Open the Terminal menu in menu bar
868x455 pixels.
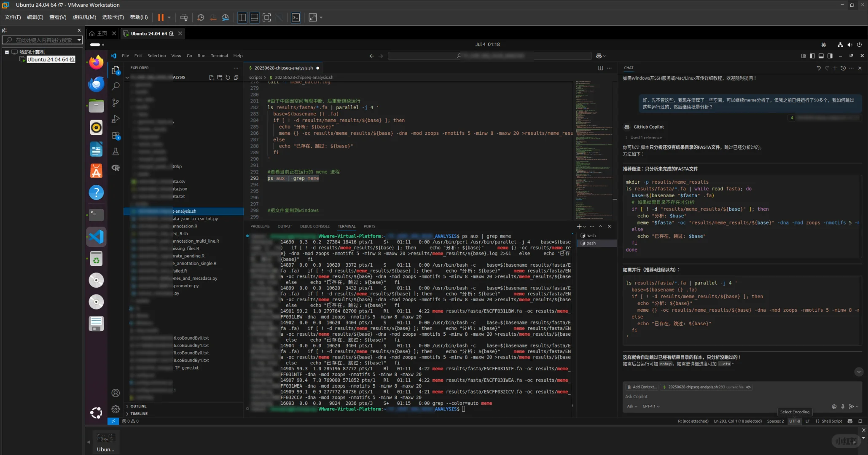click(219, 56)
